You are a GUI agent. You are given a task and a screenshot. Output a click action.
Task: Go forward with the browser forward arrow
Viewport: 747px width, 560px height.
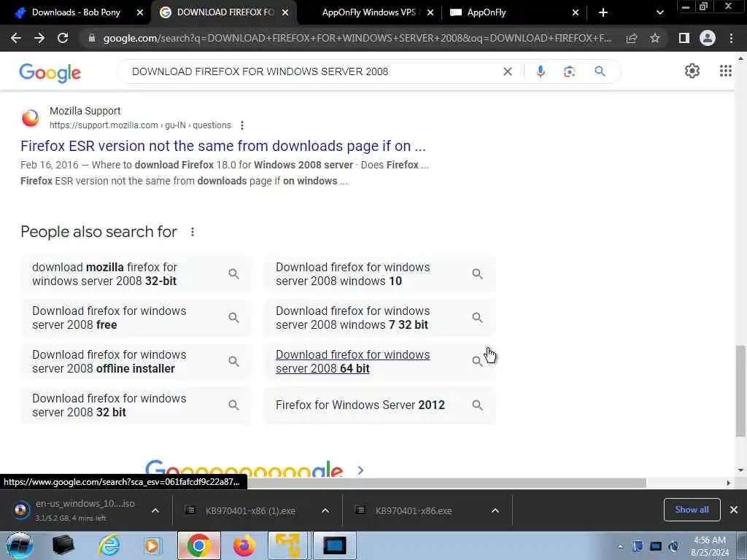click(39, 38)
